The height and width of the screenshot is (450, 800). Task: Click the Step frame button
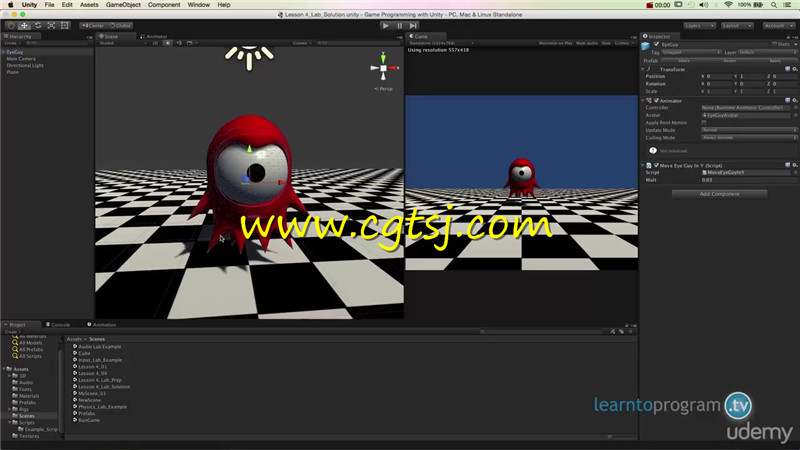coord(413,26)
